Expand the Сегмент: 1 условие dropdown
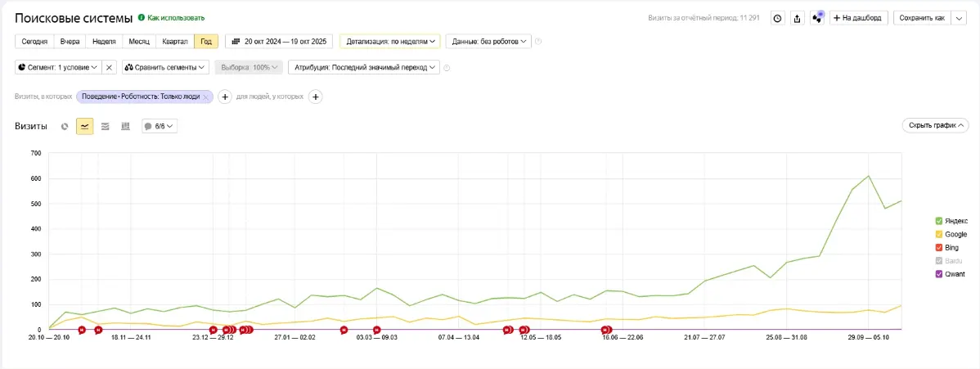This screenshot has height=369, width=980. coord(57,67)
